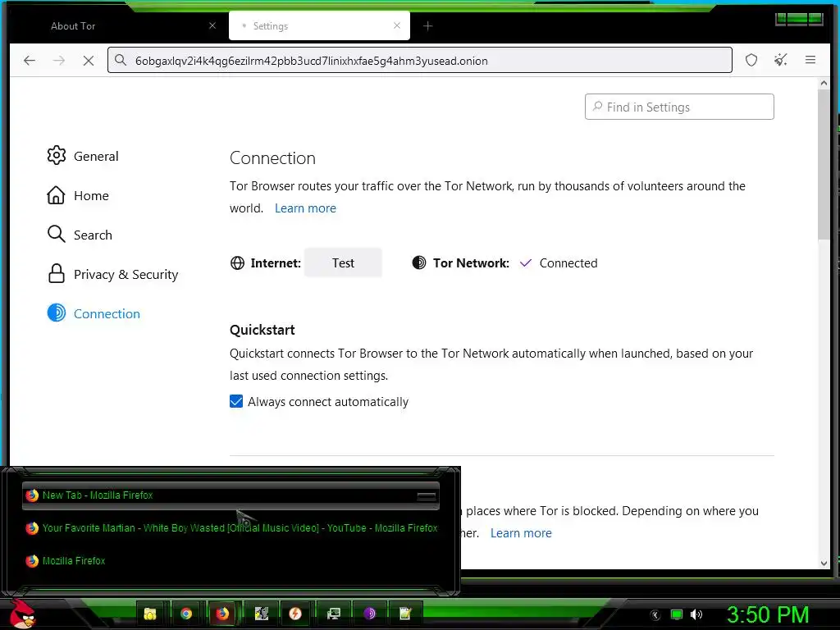Close the About Tor tab
This screenshot has height=630, width=840.
click(x=212, y=25)
